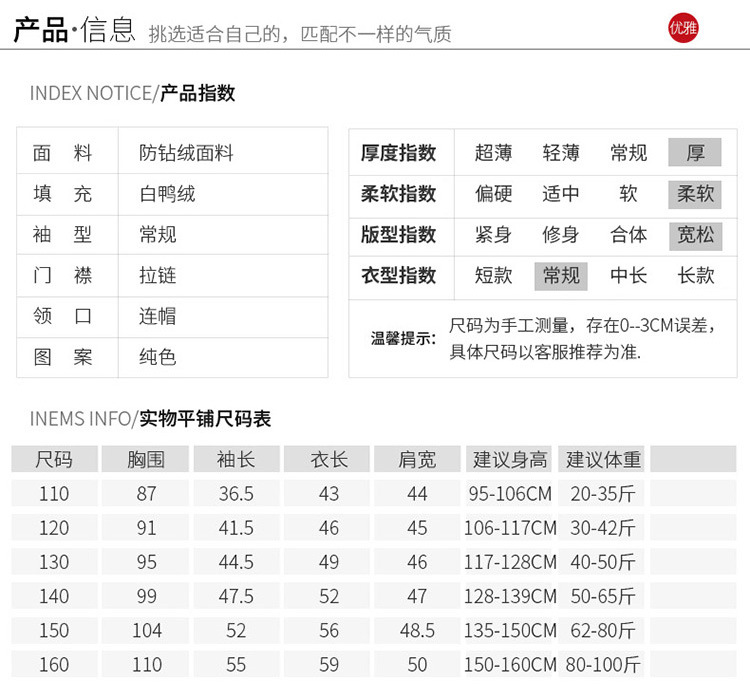The width and height of the screenshot is (750, 690).
Task: Click the red 优雅 round badge
Action: tap(683, 29)
